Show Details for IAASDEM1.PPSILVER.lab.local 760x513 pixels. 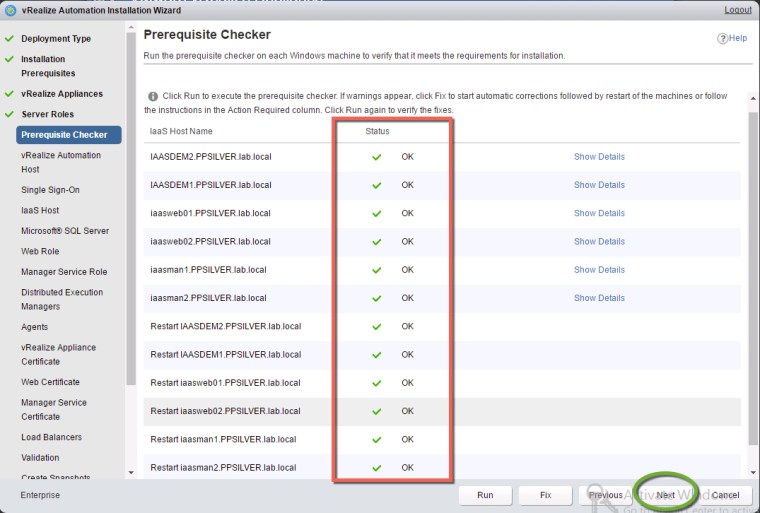tap(599, 185)
